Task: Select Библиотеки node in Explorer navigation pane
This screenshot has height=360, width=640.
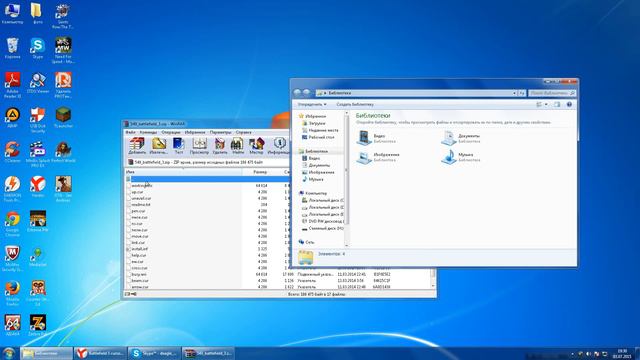Action: [316, 151]
